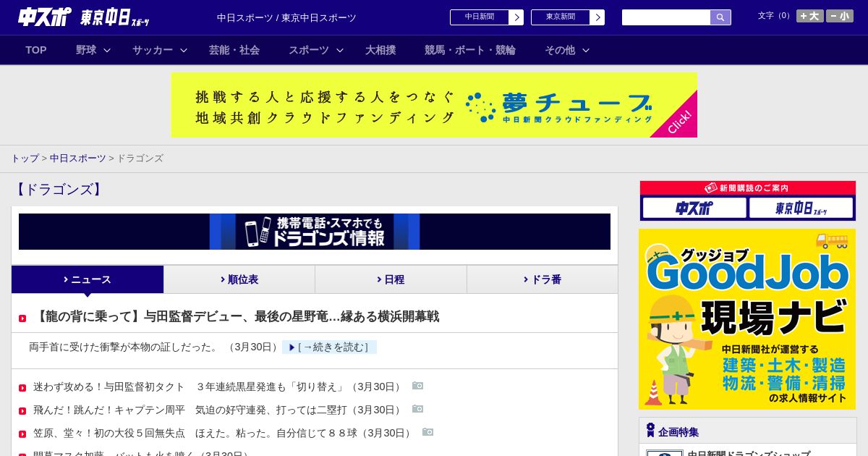Expand the スポーツ navigation dropdown
868x456 pixels.
click(x=340, y=51)
